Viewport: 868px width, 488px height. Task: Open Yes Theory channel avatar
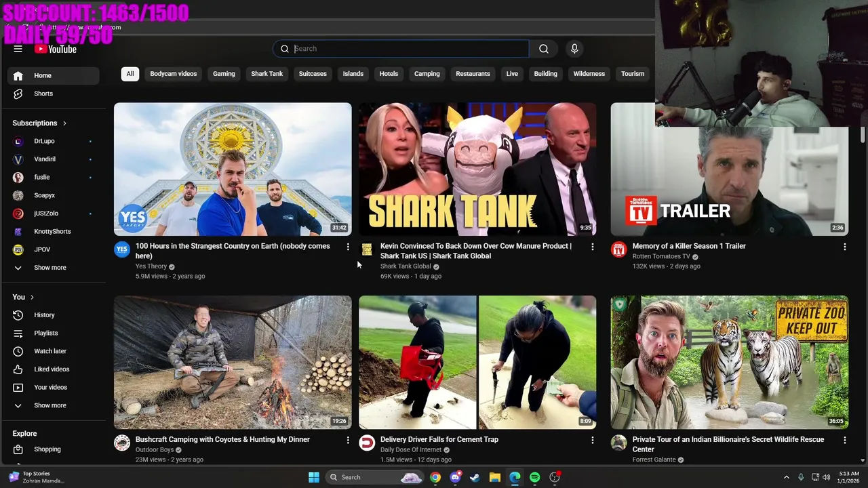(122, 249)
